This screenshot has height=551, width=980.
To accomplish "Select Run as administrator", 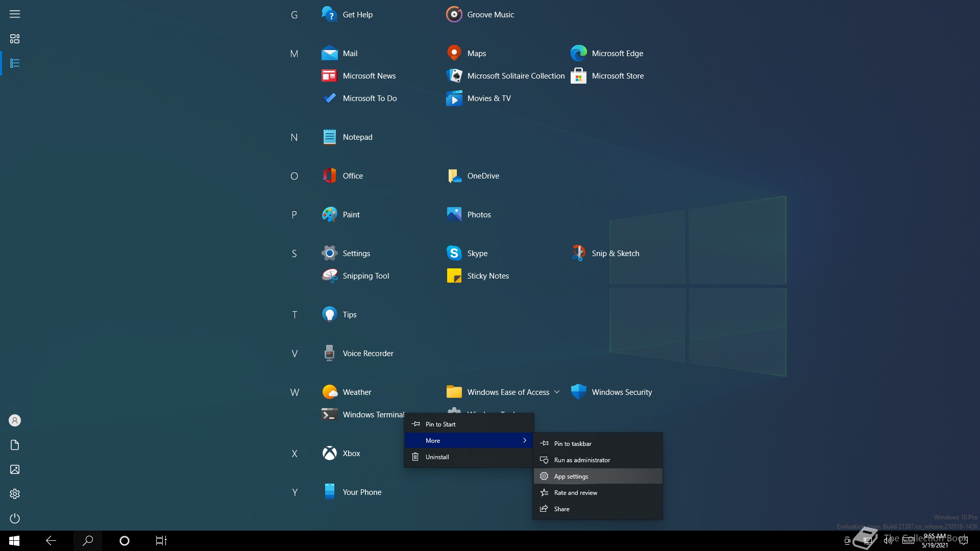I will tap(598, 460).
